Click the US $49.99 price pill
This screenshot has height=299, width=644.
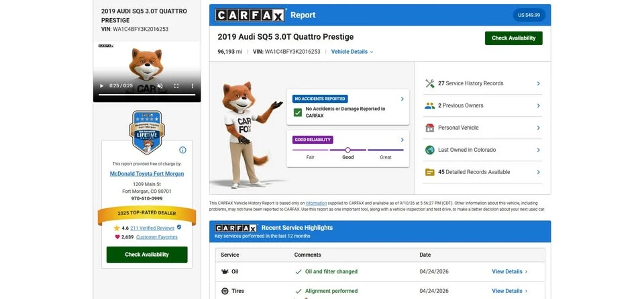pos(529,15)
